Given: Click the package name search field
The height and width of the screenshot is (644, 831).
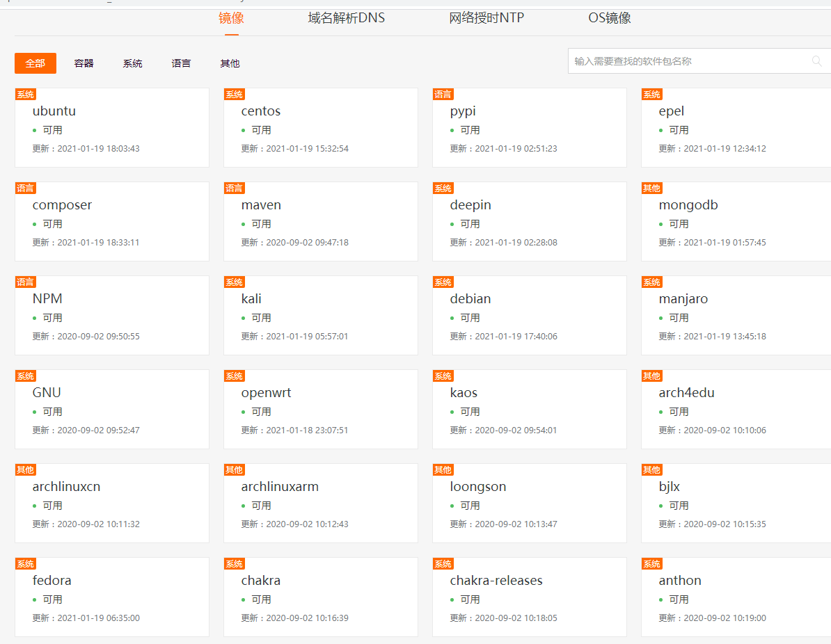Looking at the screenshot, I should (x=699, y=61).
